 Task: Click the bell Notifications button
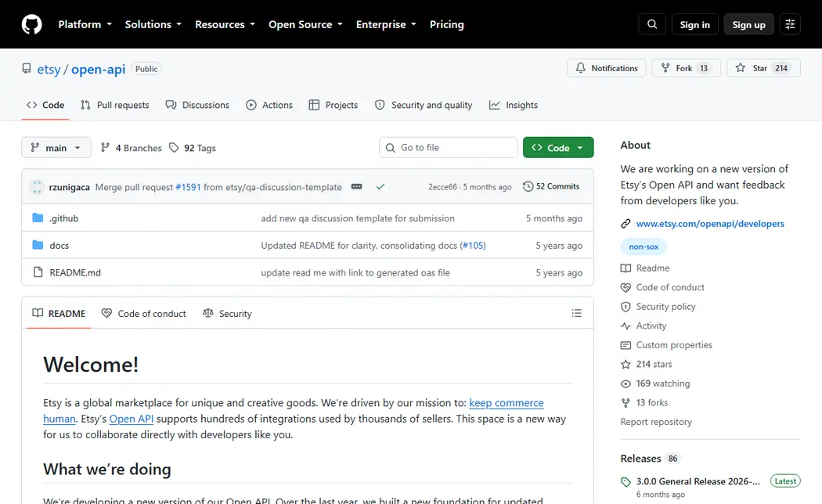tap(607, 68)
